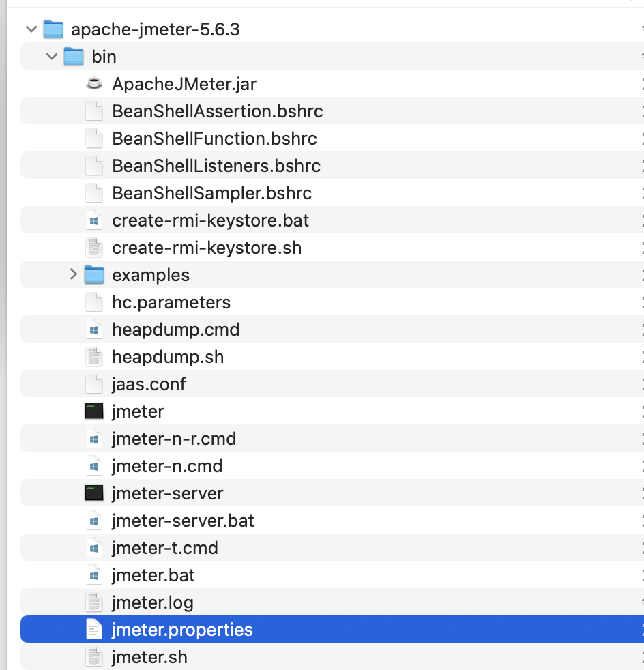Screen dimensions: 644x670
Task: Select the jmeter.bat file
Action: click(x=332, y=575)
